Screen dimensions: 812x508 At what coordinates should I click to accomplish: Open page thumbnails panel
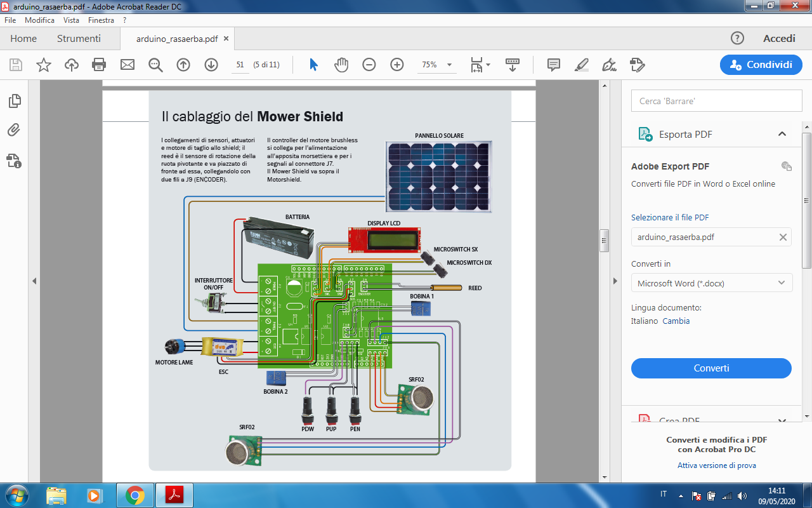click(x=14, y=101)
